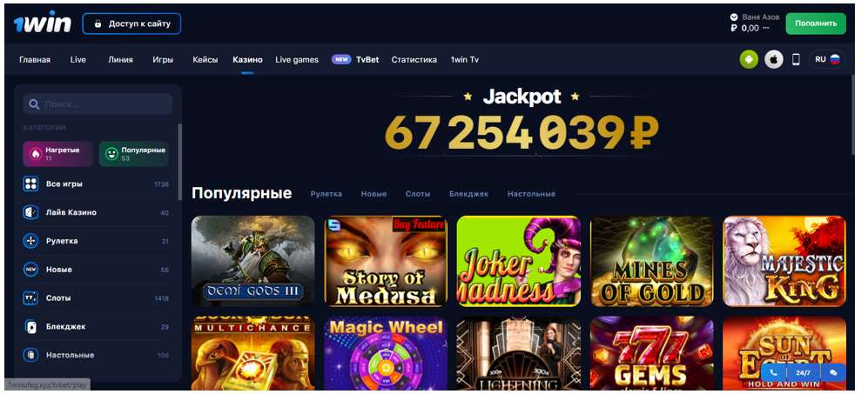Expand the Ваня Азов account menu
The width and height of the screenshot is (868, 394).
coord(755,17)
